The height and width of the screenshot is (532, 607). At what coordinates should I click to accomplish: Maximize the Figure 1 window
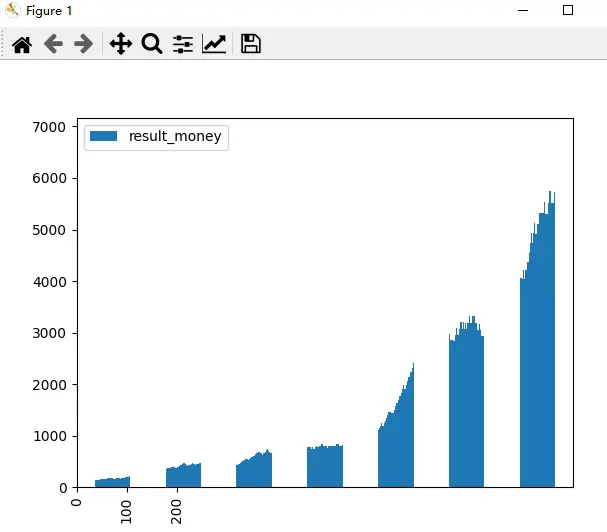[568, 10]
